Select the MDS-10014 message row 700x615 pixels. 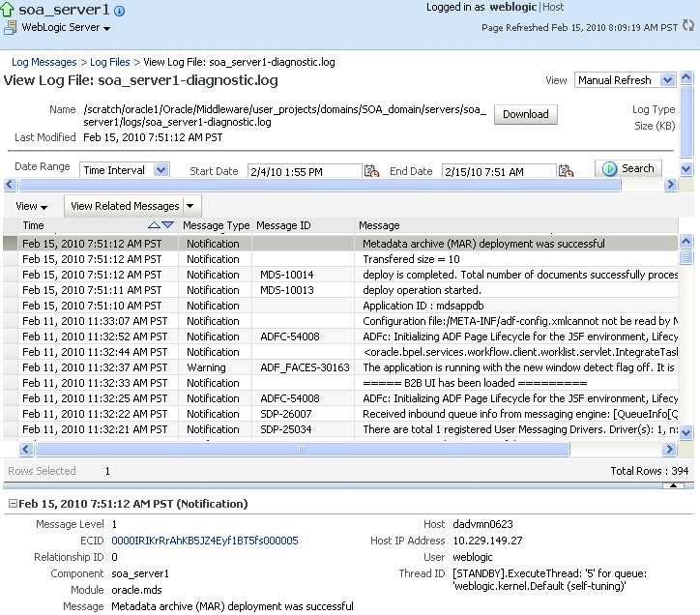(340, 275)
